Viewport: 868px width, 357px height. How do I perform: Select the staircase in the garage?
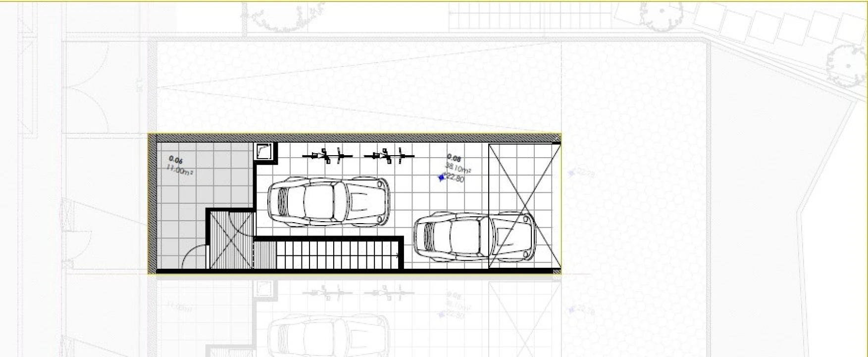click(x=338, y=255)
